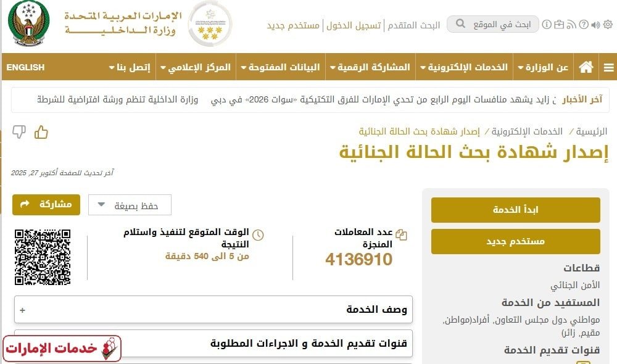Click the RSS feed icon

tap(571, 24)
